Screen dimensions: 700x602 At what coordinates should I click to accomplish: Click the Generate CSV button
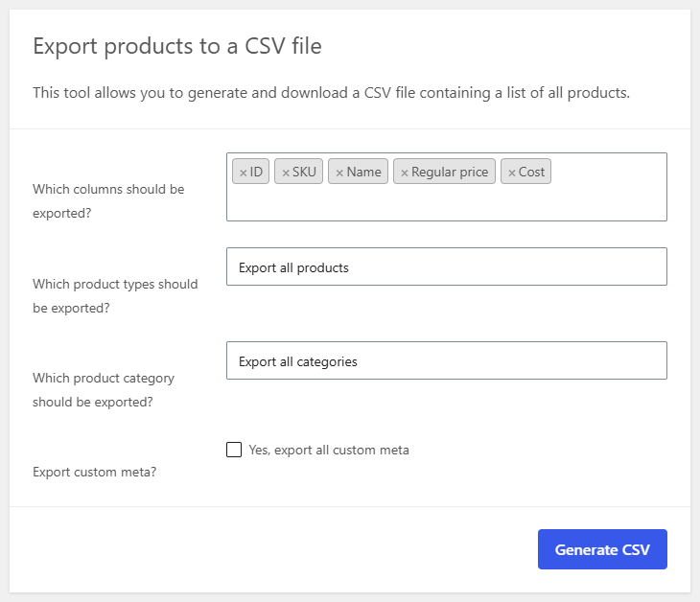coord(602,549)
